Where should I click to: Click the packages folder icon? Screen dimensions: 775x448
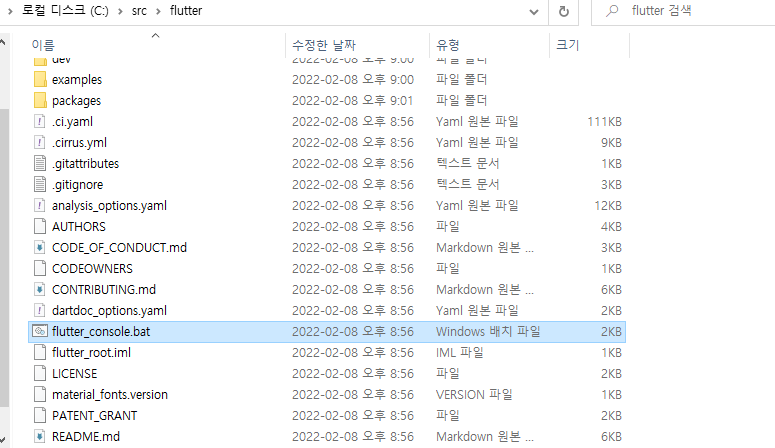pyautogui.click(x=40, y=100)
